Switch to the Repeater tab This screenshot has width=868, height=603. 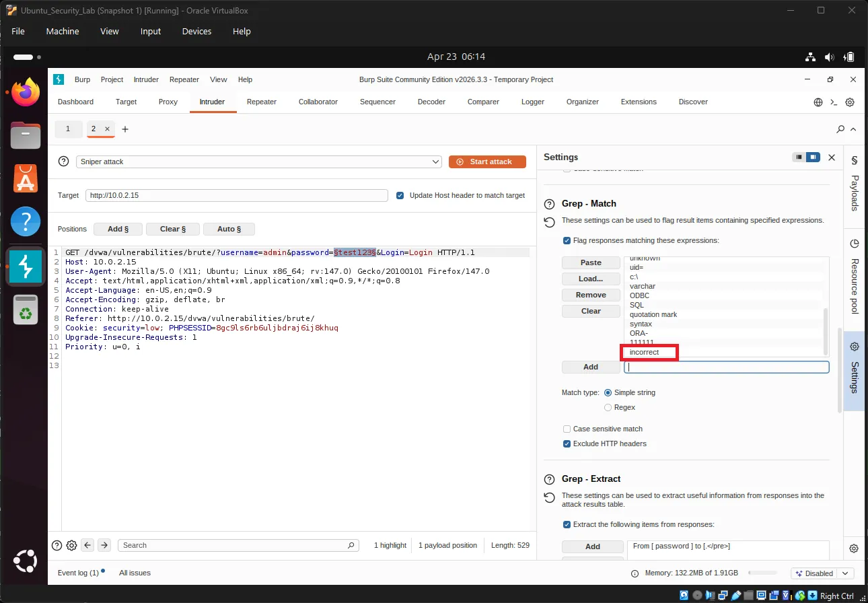[x=261, y=102]
